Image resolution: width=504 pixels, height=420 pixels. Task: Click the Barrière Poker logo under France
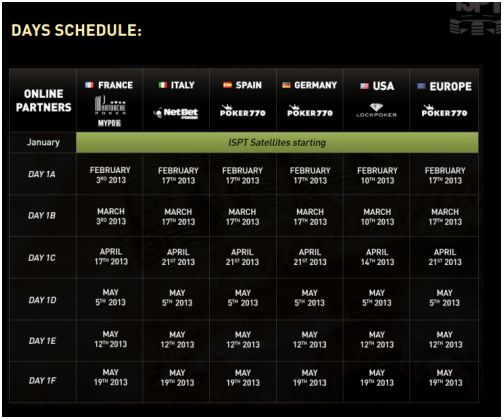pyautogui.click(x=110, y=111)
